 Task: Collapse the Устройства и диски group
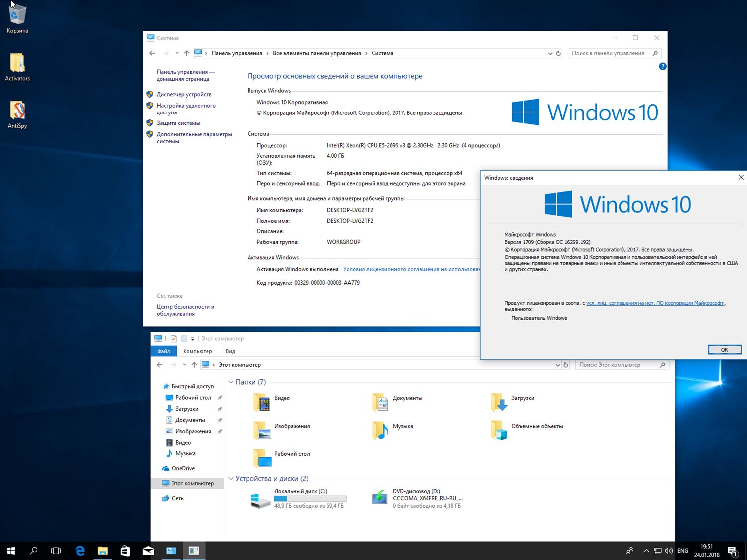coord(231,479)
